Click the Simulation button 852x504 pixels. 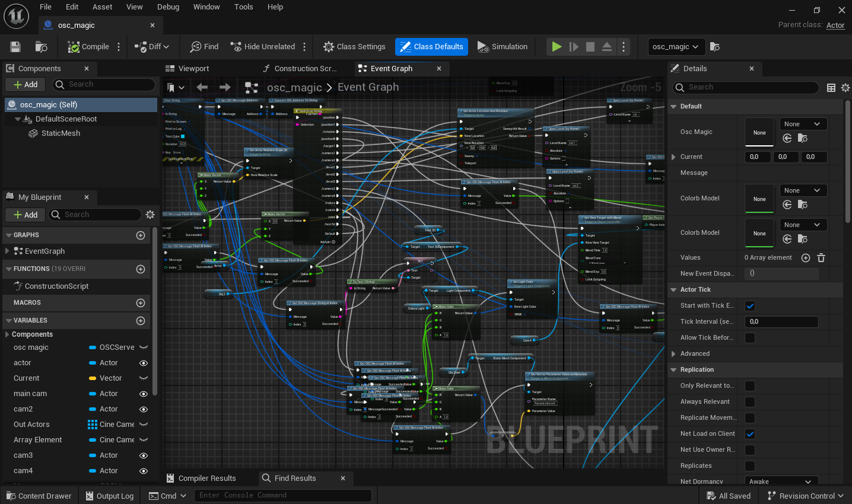(x=502, y=47)
